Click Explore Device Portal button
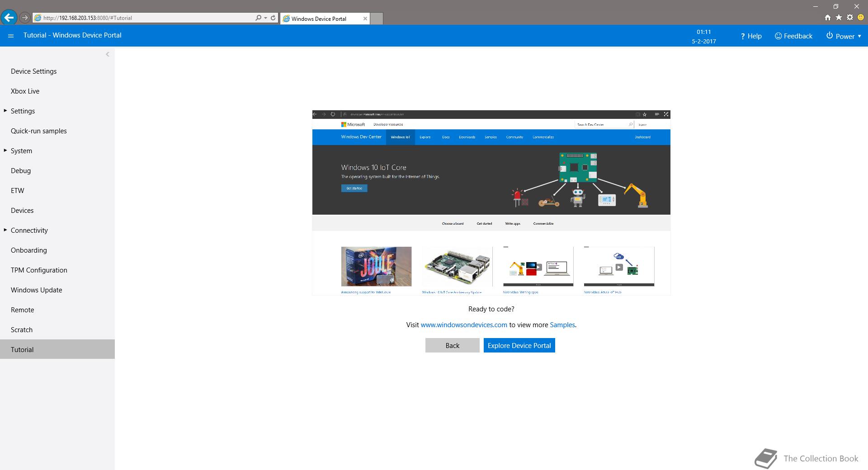Viewport: 868px width, 470px height. pos(519,345)
